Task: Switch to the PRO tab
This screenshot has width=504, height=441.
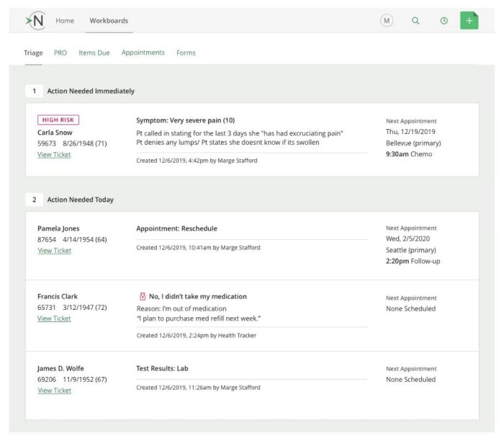Action: [x=60, y=53]
